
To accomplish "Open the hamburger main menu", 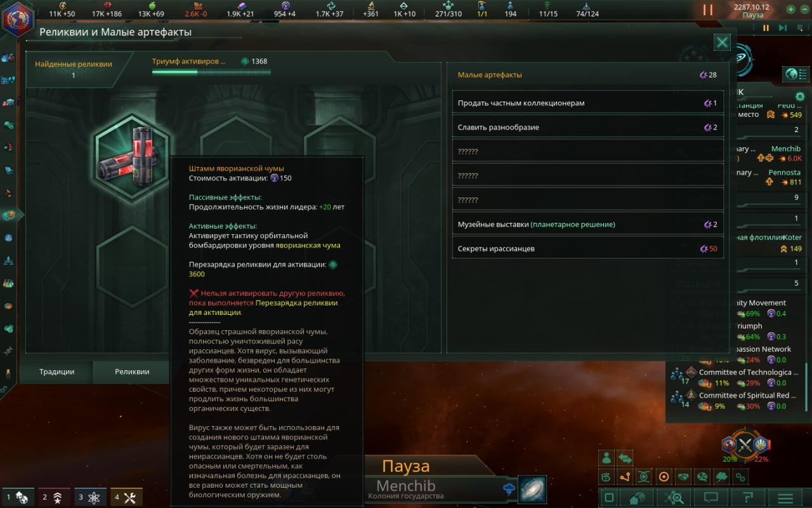I will click(x=785, y=498).
